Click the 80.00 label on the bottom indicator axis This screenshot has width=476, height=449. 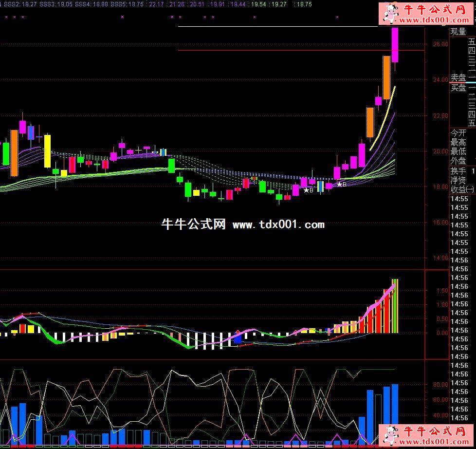click(440, 385)
